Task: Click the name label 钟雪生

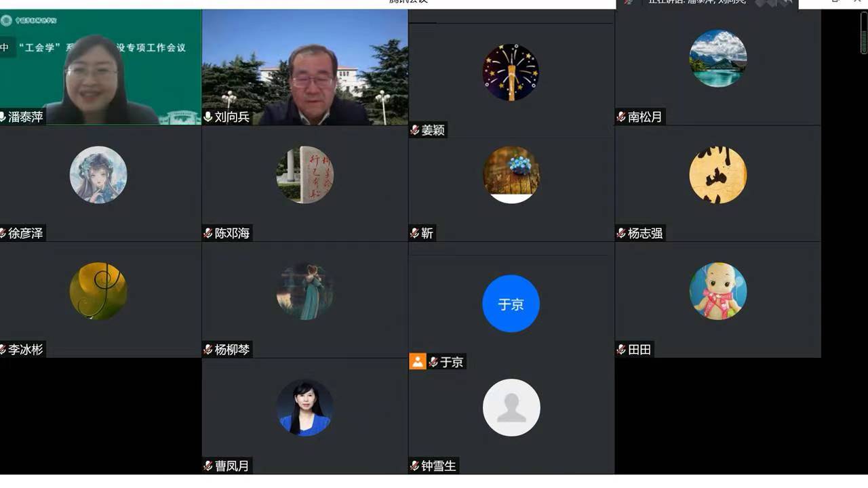Action: coord(439,466)
